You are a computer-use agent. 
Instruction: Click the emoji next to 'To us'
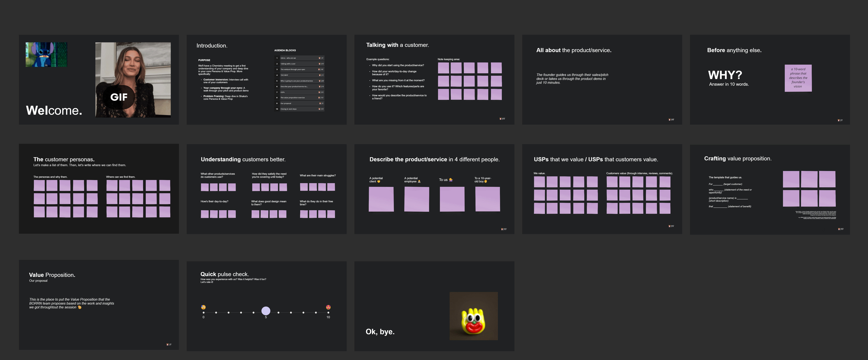point(451,180)
